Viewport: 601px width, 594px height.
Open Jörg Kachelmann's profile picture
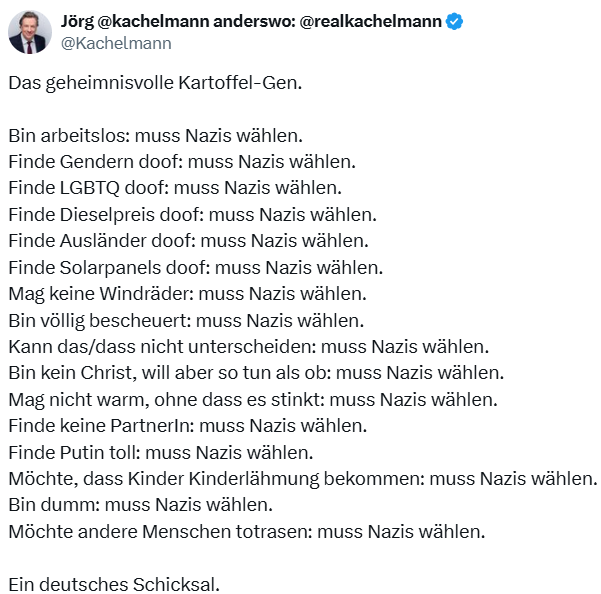30,32
